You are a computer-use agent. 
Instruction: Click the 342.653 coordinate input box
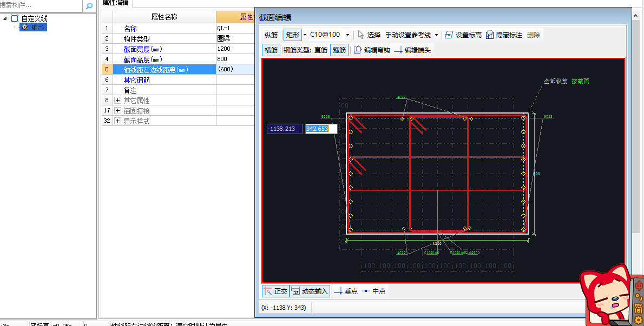coord(321,129)
